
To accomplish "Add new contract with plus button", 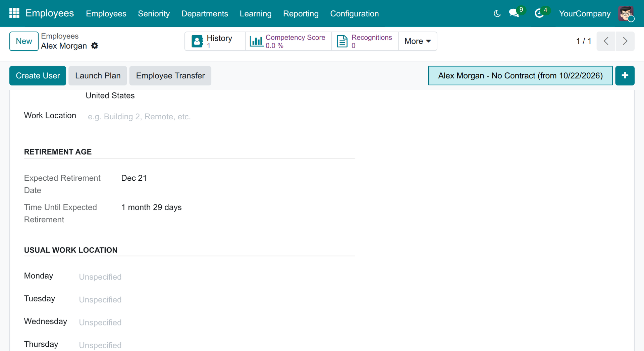I will pyautogui.click(x=625, y=76).
